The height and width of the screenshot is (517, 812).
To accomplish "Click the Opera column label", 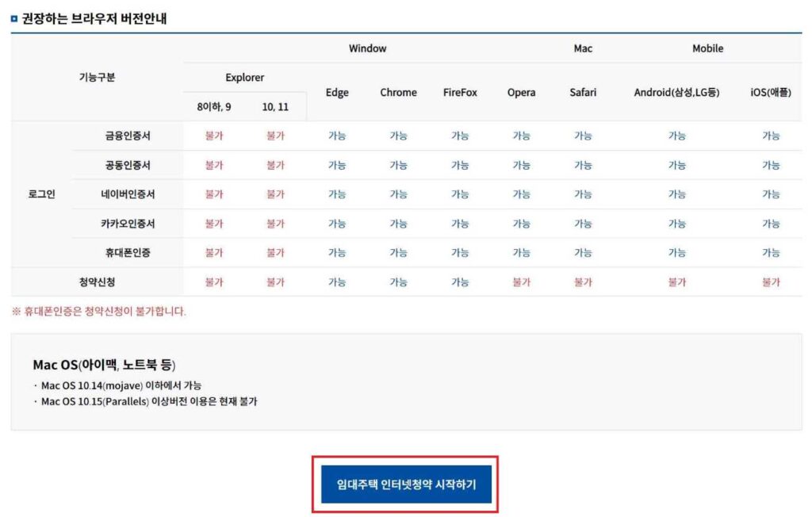I will tap(521, 92).
